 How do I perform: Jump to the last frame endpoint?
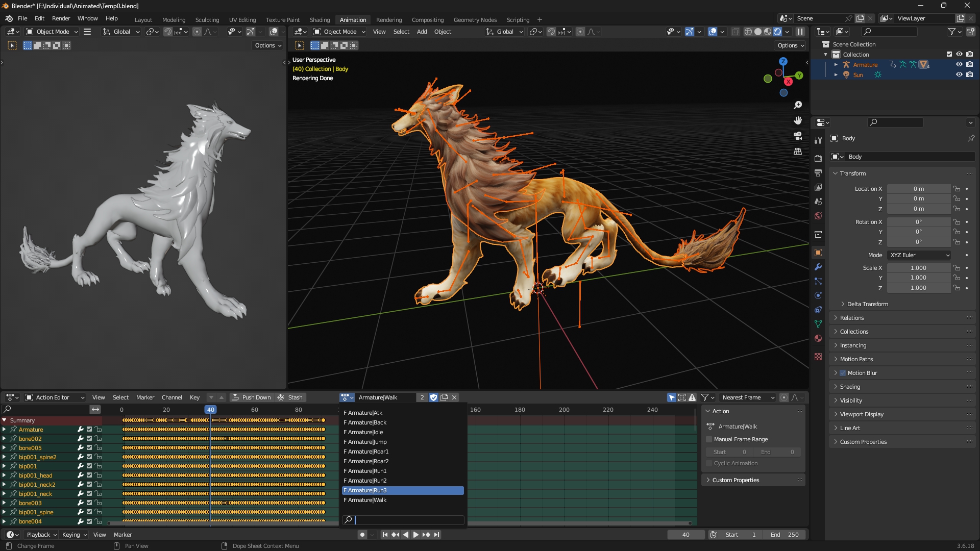pos(437,535)
